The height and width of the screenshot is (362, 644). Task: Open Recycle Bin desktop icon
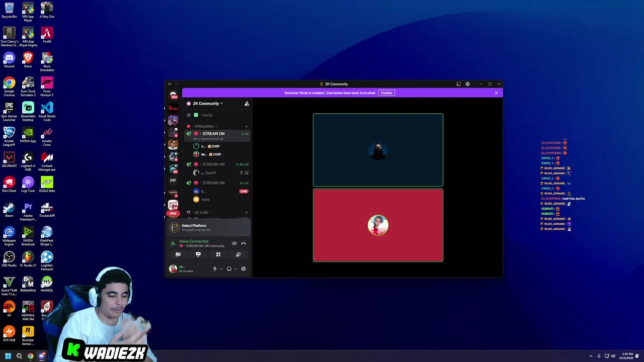(9, 11)
